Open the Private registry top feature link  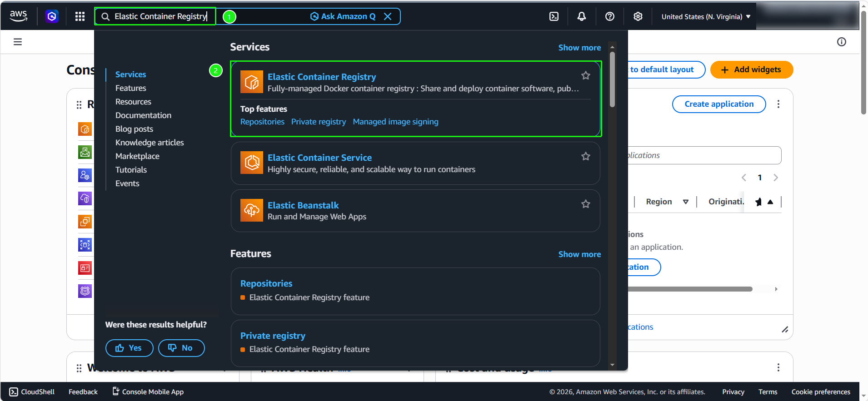(319, 122)
